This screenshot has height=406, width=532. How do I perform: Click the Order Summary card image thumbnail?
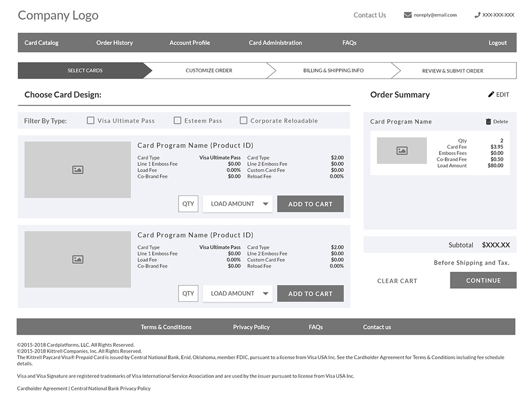(x=402, y=150)
